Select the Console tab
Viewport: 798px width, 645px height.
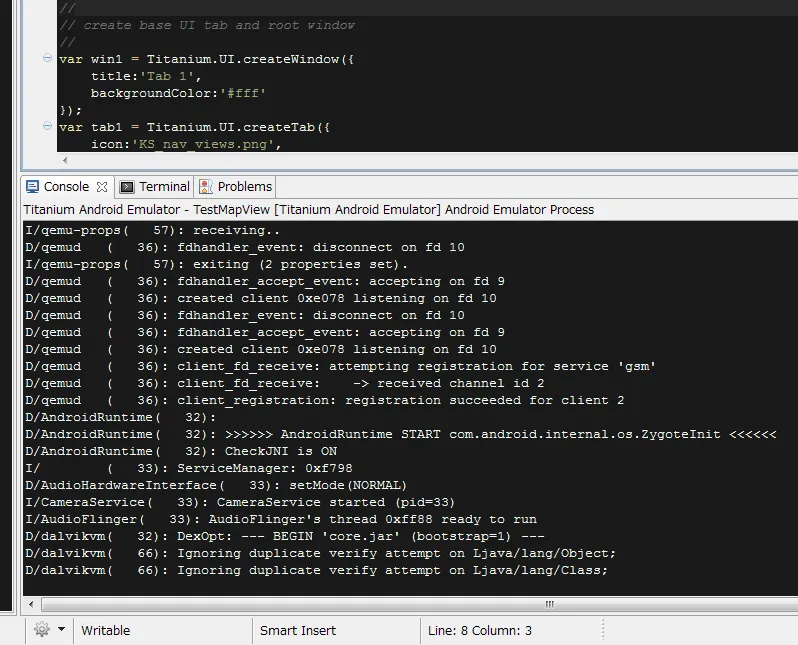tap(66, 187)
